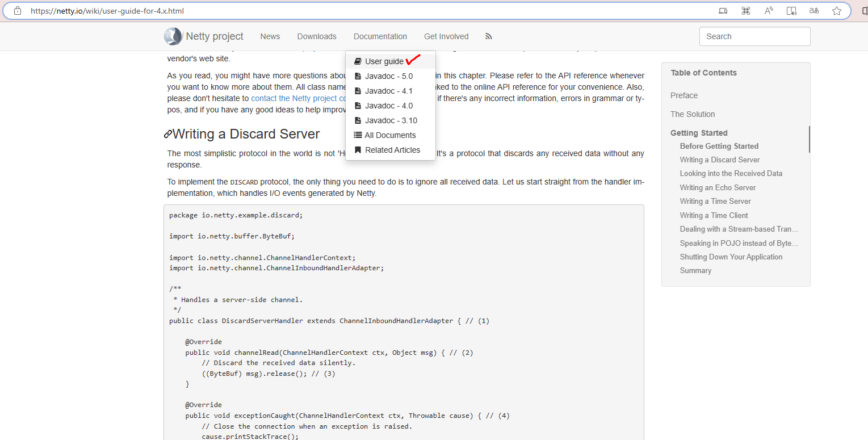Screen dimensions: 868x440
Task: Click the ChannelInboundHandlerAdapter import line
Action: pyautogui.click(x=276, y=268)
